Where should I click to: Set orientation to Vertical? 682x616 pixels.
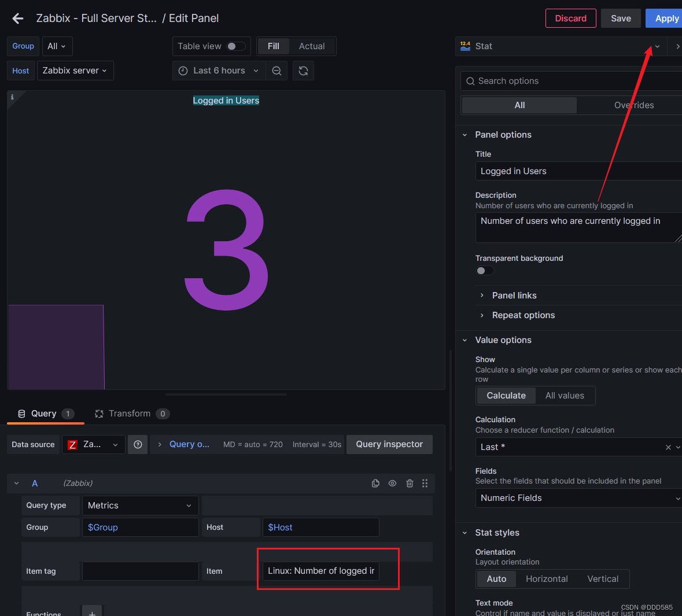tap(603, 578)
